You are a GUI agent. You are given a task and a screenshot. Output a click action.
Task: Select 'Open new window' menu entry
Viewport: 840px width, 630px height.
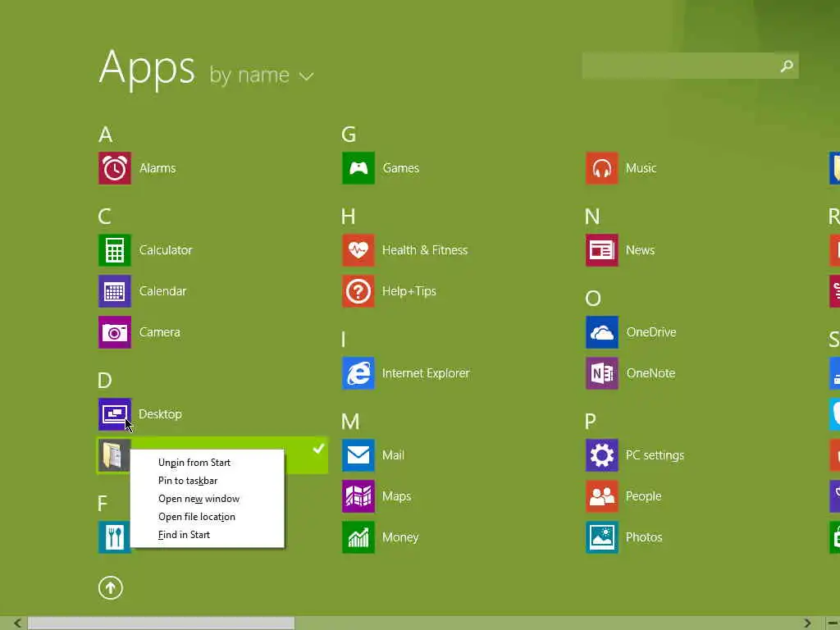199,499
